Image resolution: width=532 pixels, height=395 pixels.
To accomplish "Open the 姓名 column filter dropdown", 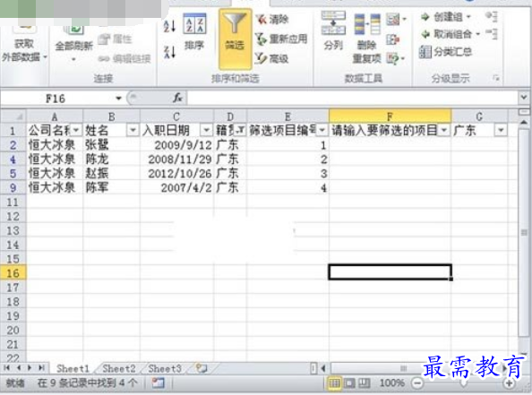I will (133, 130).
